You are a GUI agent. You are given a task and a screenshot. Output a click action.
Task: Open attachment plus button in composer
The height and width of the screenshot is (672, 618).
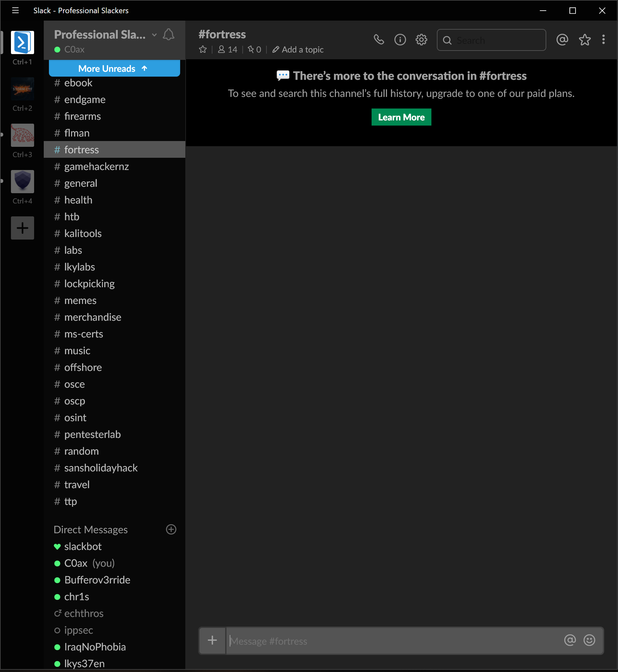tap(212, 640)
